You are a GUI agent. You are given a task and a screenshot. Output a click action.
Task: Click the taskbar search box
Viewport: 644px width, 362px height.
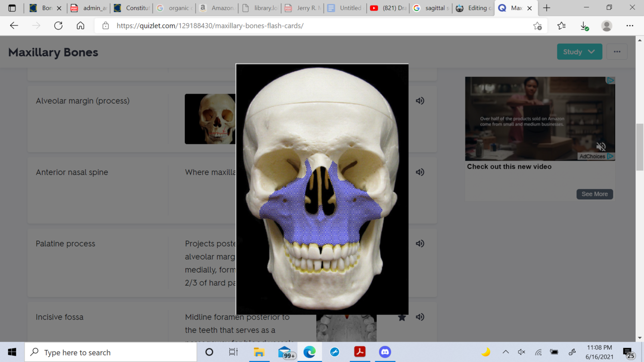(111, 352)
